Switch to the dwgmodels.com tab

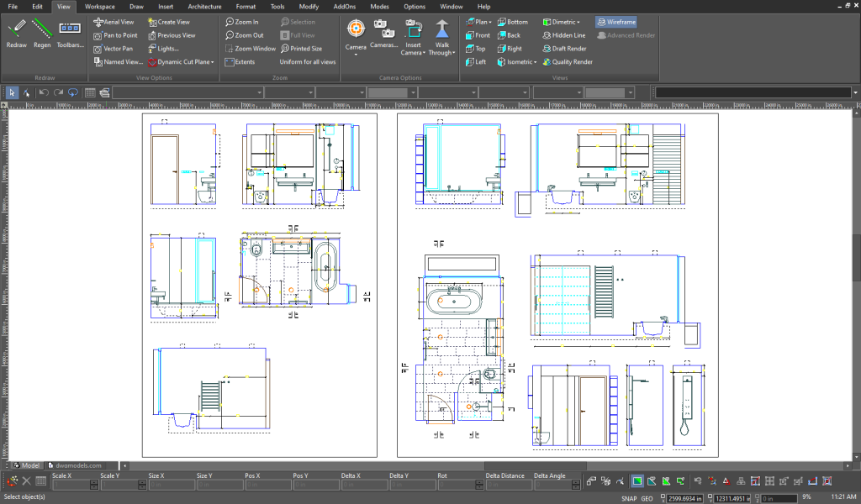click(75, 465)
